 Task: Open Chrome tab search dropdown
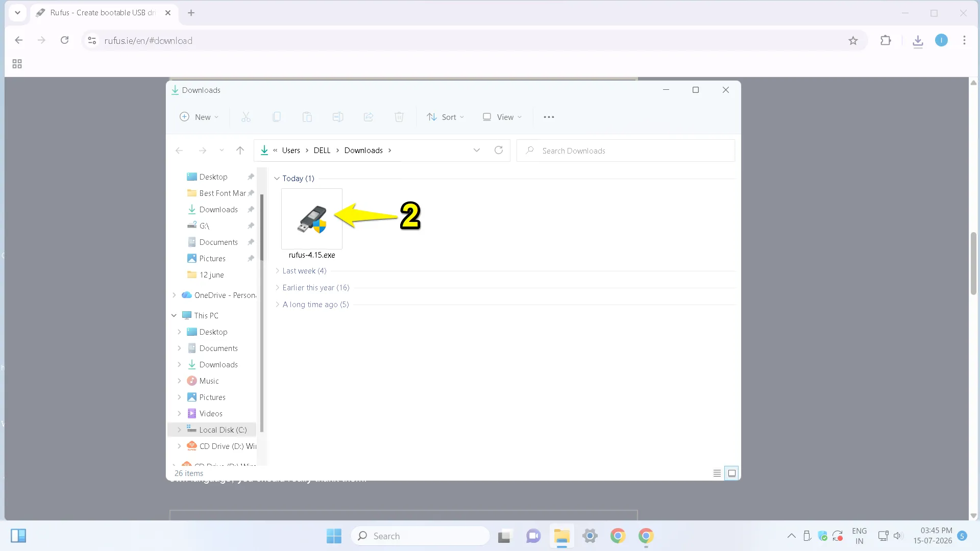[x=17, y=13]
